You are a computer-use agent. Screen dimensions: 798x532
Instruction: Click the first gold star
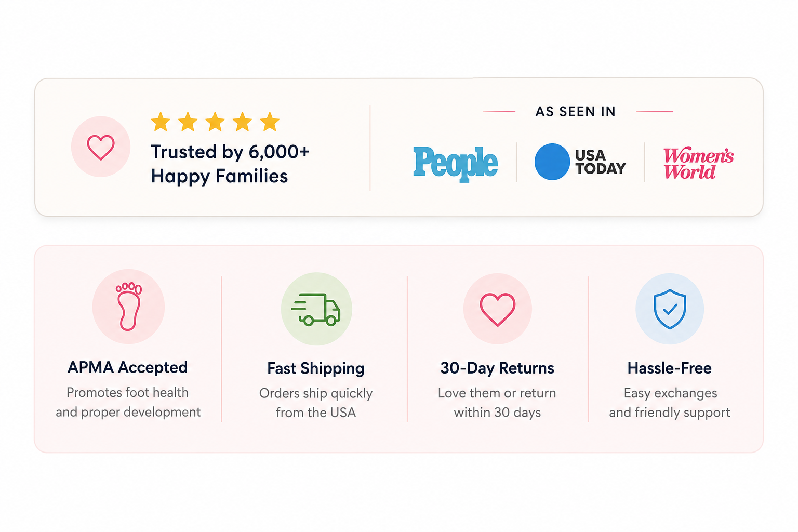(161, 122)
